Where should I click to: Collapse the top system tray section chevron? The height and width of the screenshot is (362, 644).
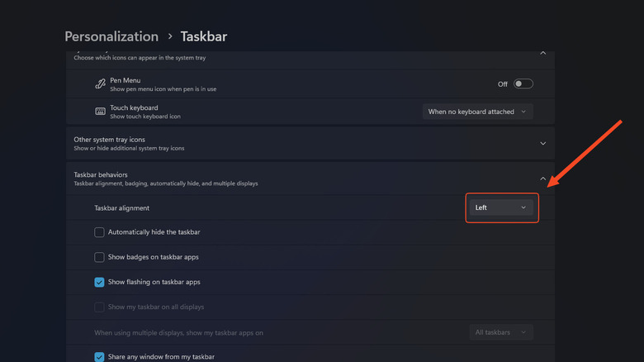(x=542, y=53)
